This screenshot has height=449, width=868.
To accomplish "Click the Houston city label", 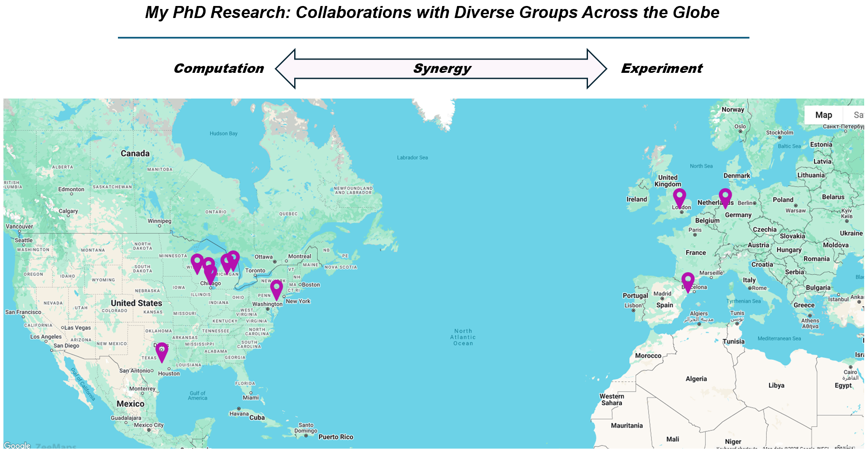I will point(169,374).
